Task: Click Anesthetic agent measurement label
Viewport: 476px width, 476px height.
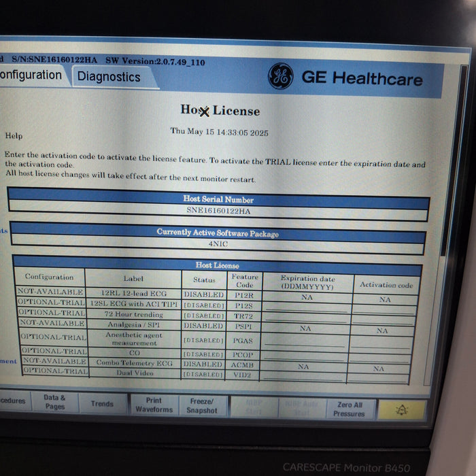Action: pos(134,339)
